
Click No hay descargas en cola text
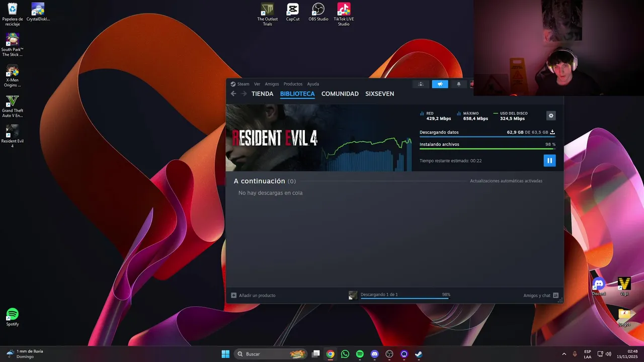click(270, 193)
